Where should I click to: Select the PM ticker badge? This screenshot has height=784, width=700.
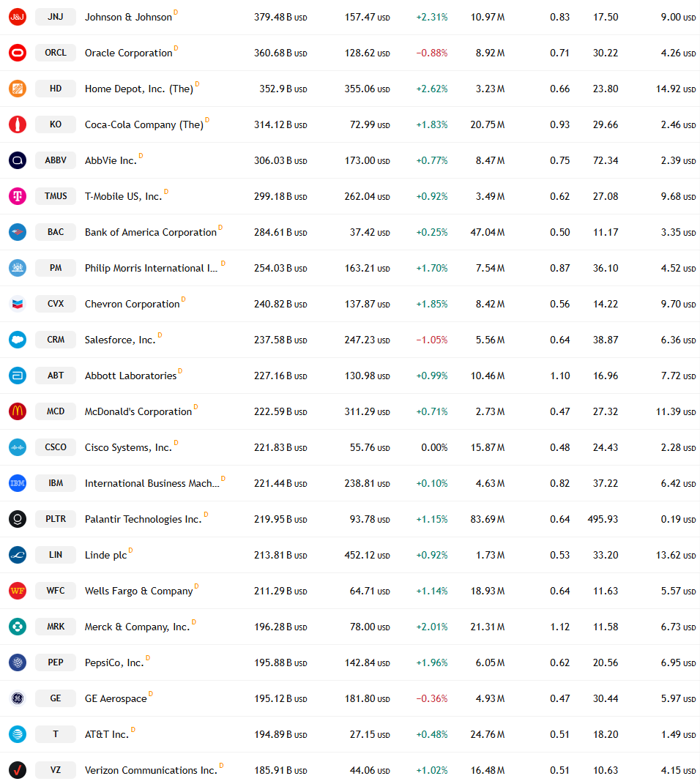coord(56,268)
